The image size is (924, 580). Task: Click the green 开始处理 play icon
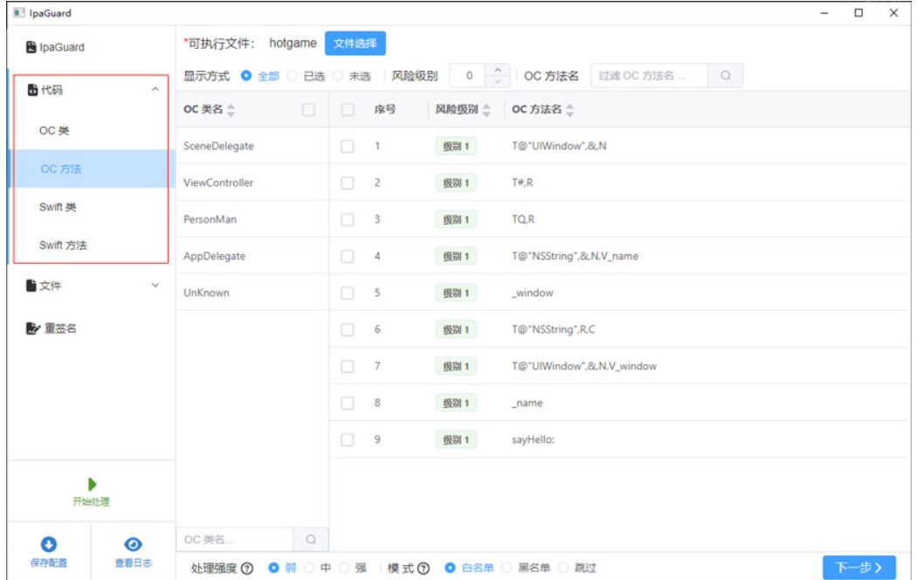(92, 485)
